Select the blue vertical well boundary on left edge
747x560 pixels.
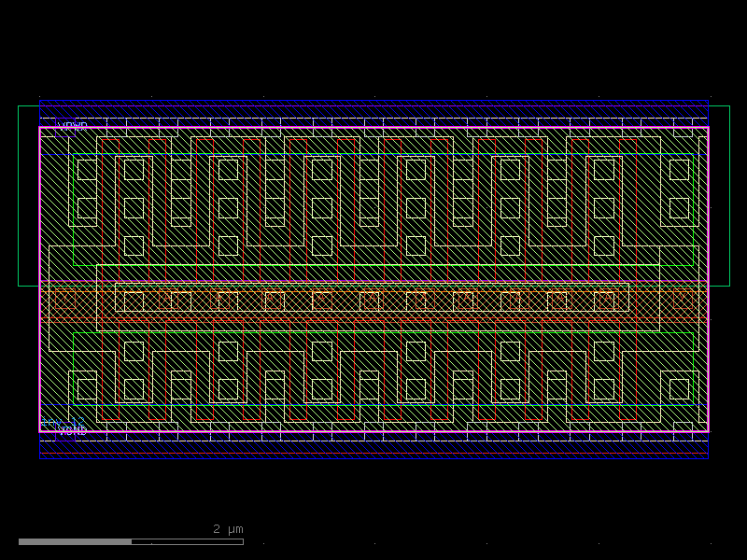point(39,280)
